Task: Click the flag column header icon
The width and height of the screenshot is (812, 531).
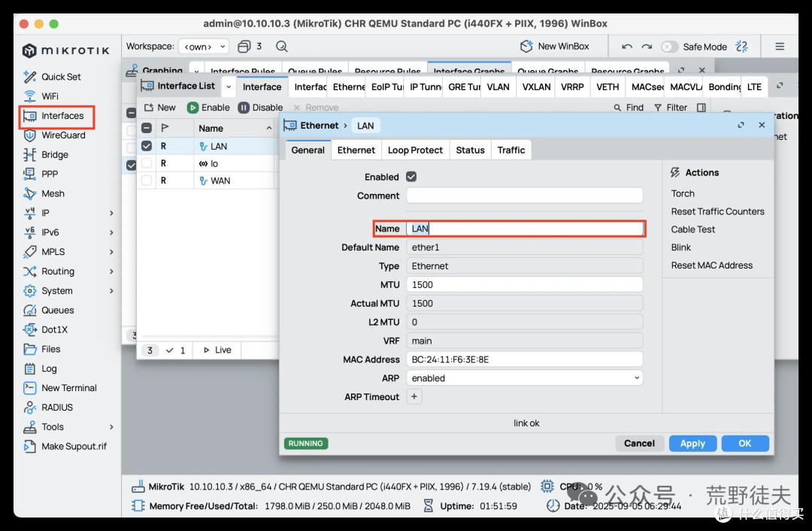Action: (x=165, y=128)
